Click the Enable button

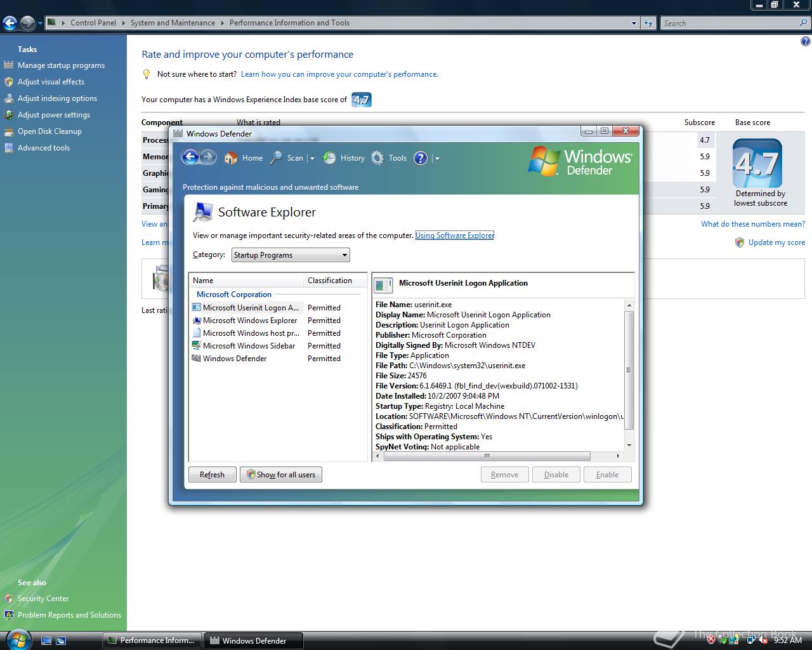608,475
